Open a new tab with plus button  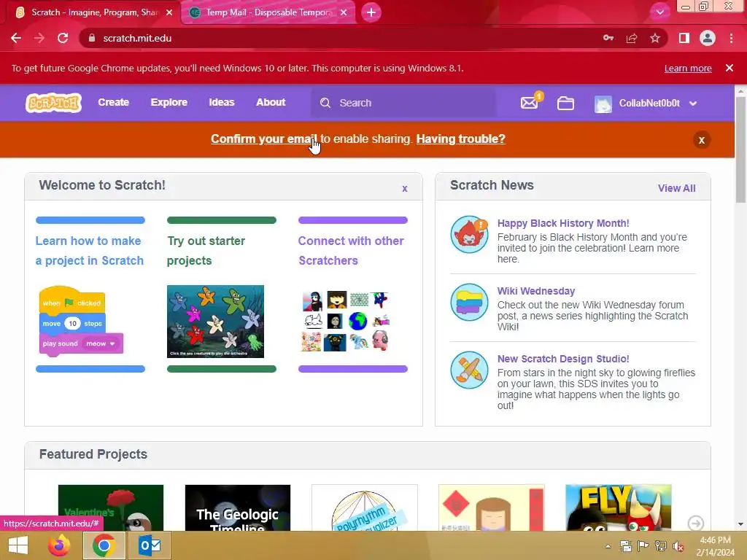pyautogui.click(x=371, y=12)
